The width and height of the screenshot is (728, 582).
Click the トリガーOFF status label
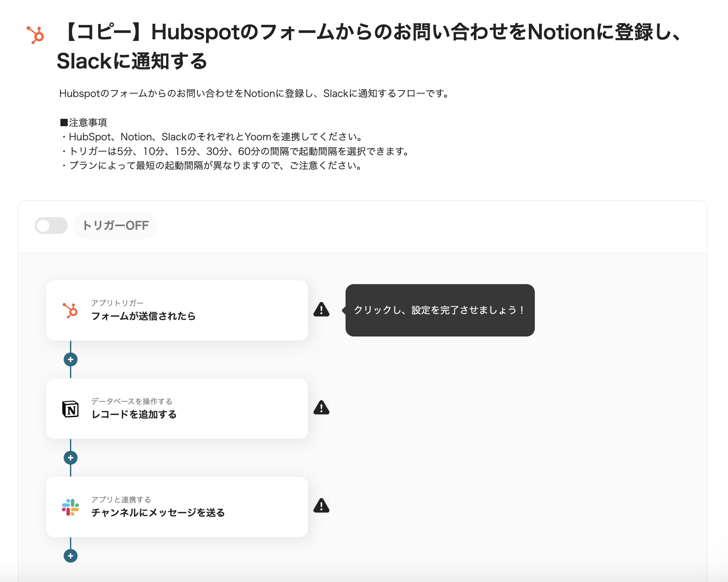pos(115,225)
